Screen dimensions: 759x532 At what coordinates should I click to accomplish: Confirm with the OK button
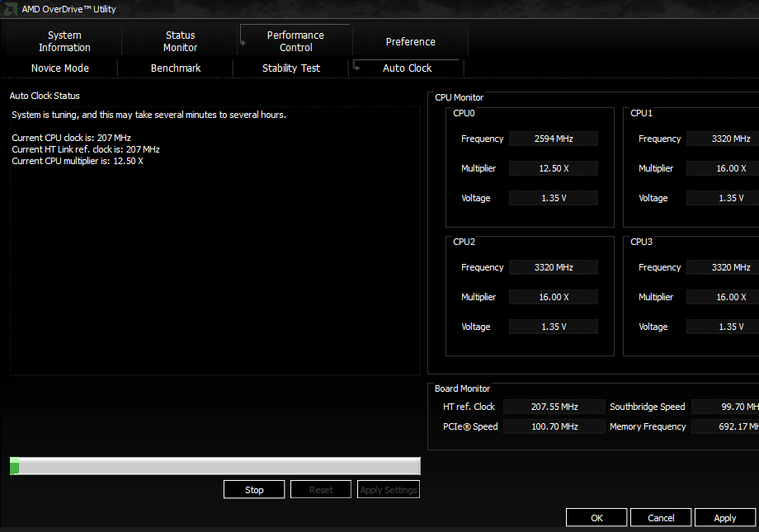click(x=596, y=517)
